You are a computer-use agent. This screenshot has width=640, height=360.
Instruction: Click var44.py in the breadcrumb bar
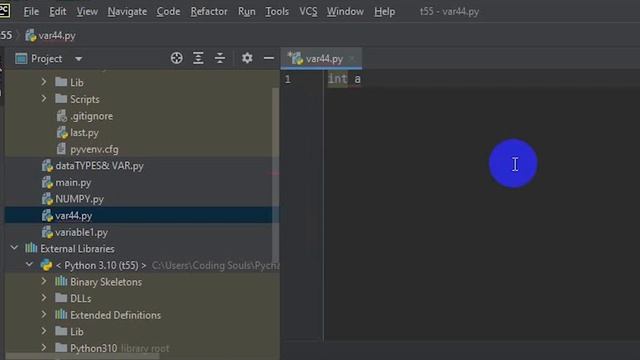coord(57,36)
